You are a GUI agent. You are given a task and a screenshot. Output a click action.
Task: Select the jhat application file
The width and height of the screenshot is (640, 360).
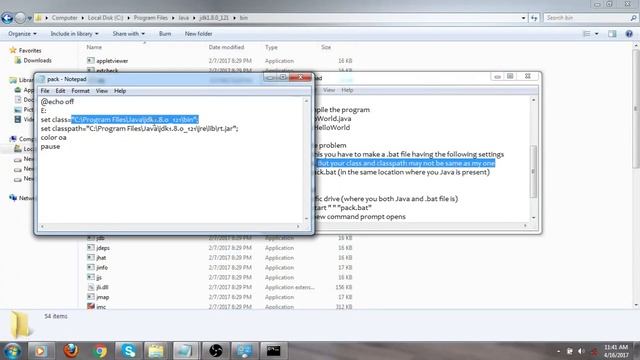click(101, 258)
